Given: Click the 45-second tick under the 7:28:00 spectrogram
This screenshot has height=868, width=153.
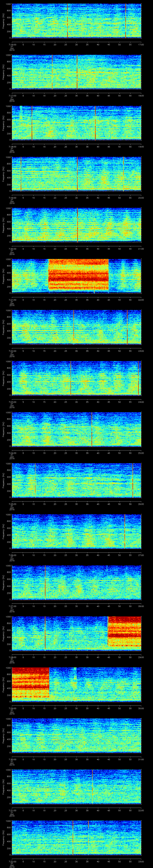Looking at the screenshot, I should tap(109, 657).
